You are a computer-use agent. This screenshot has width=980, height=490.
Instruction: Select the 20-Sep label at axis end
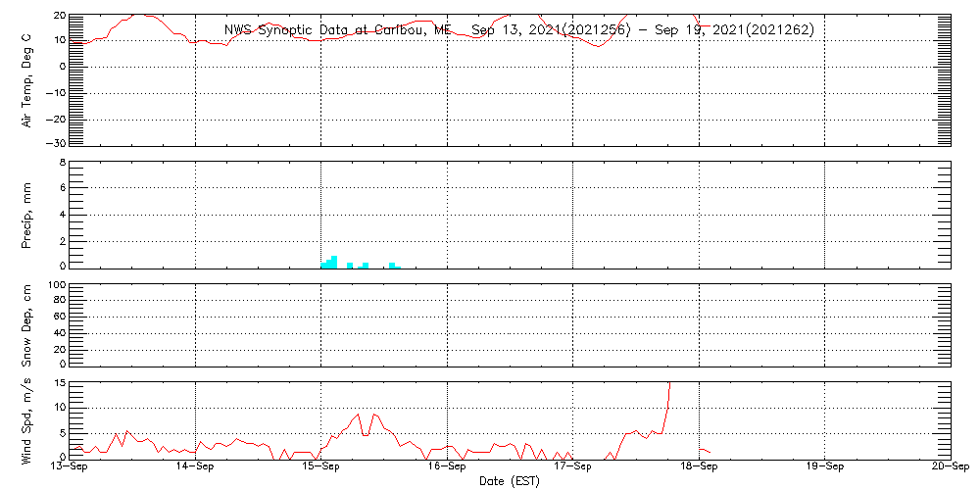[950, 466]
